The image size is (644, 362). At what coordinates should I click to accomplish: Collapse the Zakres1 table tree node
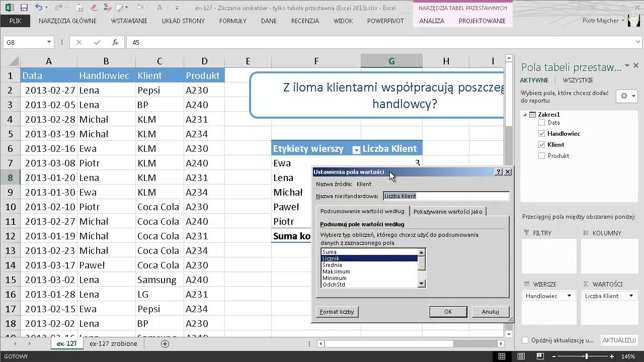click(525, 115)
